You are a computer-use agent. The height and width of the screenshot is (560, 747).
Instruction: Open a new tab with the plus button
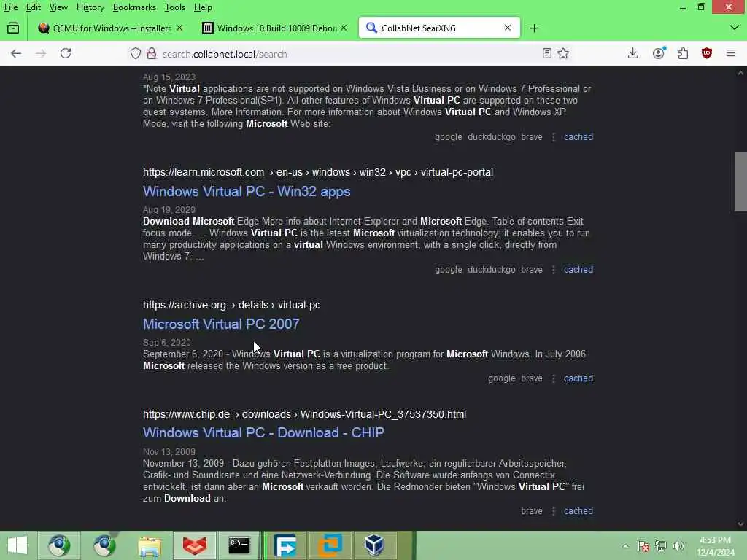pos(535,28)
